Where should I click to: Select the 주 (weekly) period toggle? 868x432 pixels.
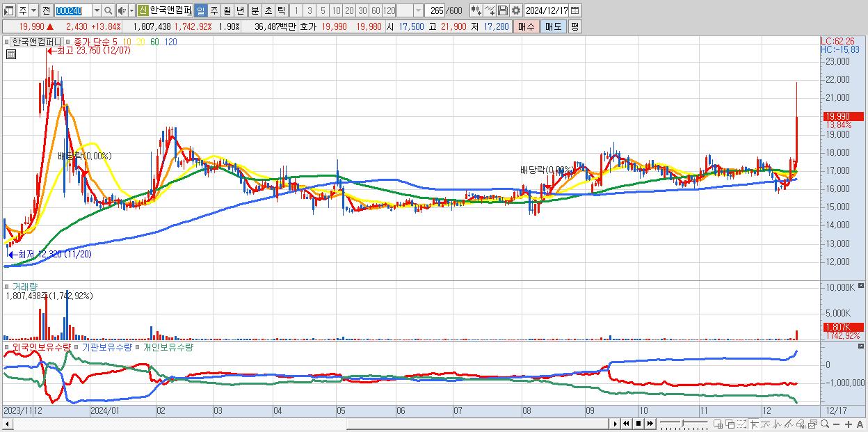[x=214, y=10]
